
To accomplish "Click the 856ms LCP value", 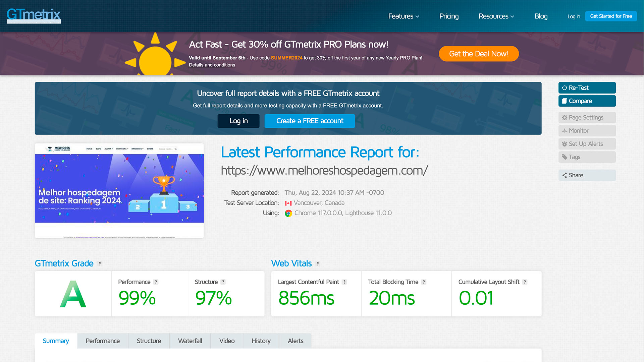I will click(306, 298).
